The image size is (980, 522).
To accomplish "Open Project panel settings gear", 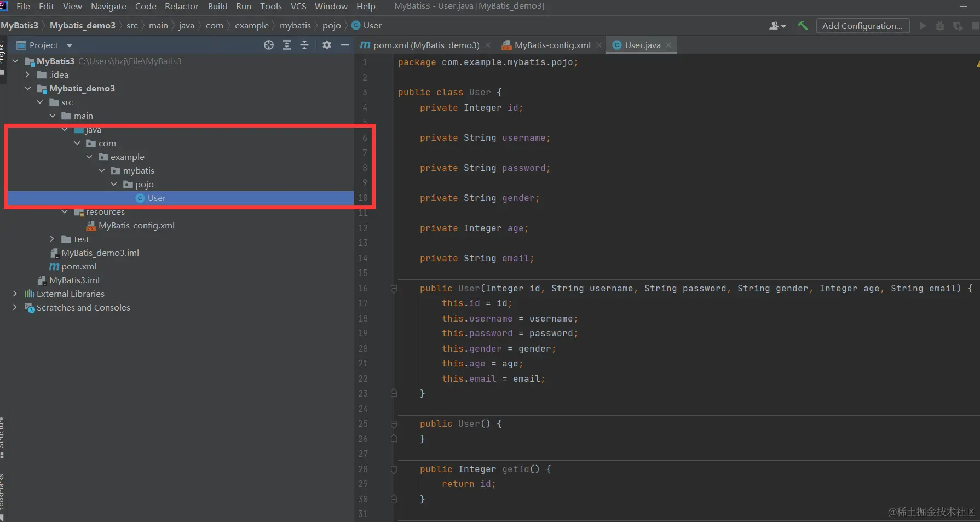I will tap(327, 45).
